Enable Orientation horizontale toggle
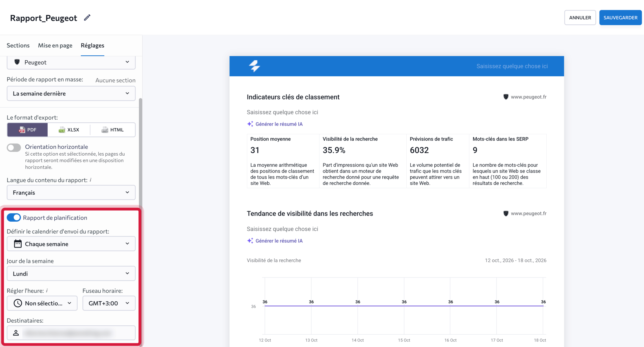 click(x=14, y=148)
